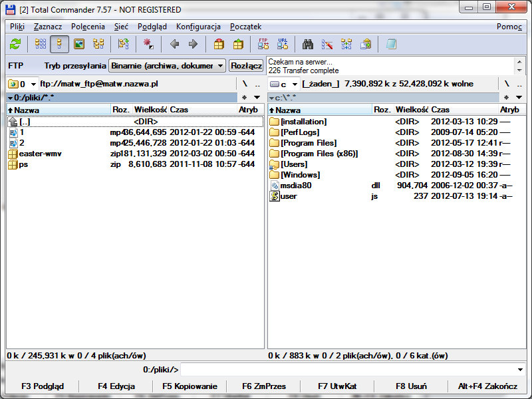Sort right panel by Roz. column header
Viewport: 532px width, 399px height.
383,110
